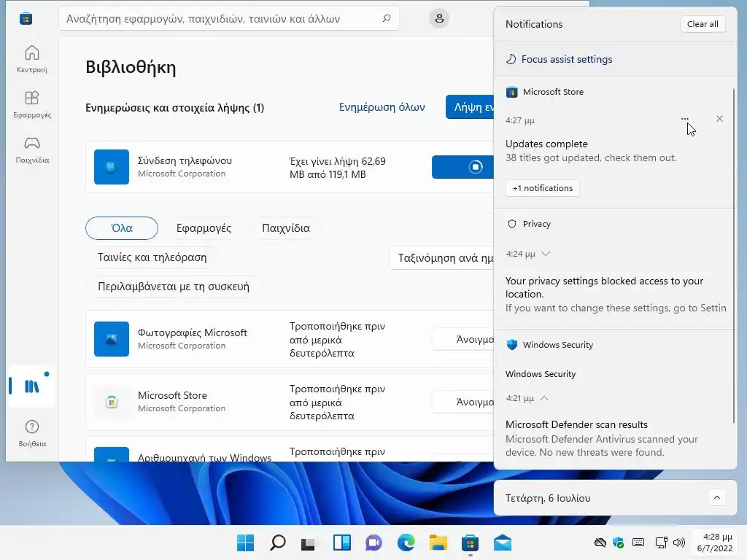
Task: Click the Microsoft Store app icon in list
Action: [112, 402]
